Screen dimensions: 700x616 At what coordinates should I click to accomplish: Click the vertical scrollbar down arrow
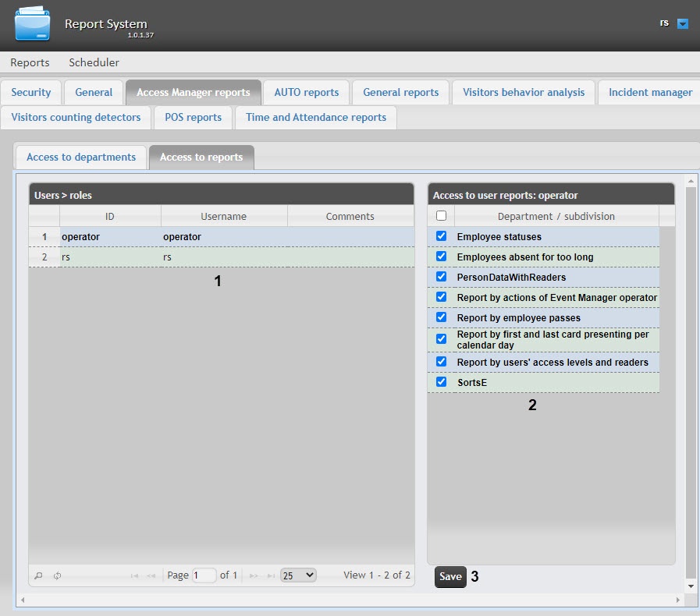point(690,585)
